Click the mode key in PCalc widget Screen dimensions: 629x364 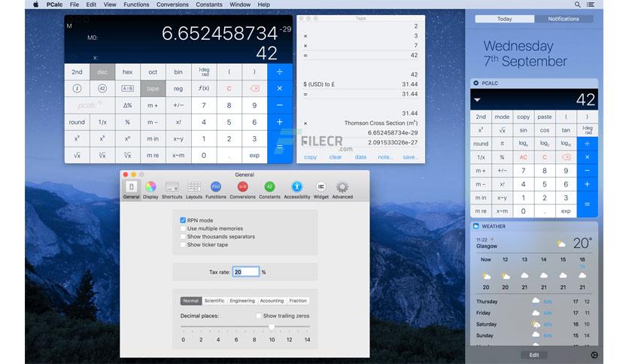[x=502, y=117]
